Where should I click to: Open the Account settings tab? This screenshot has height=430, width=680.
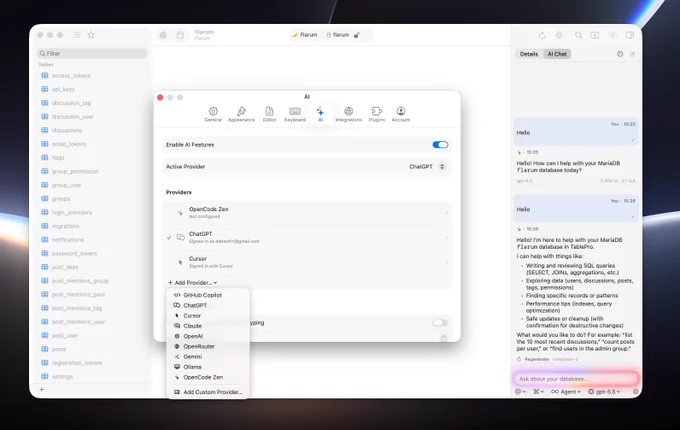401,114
